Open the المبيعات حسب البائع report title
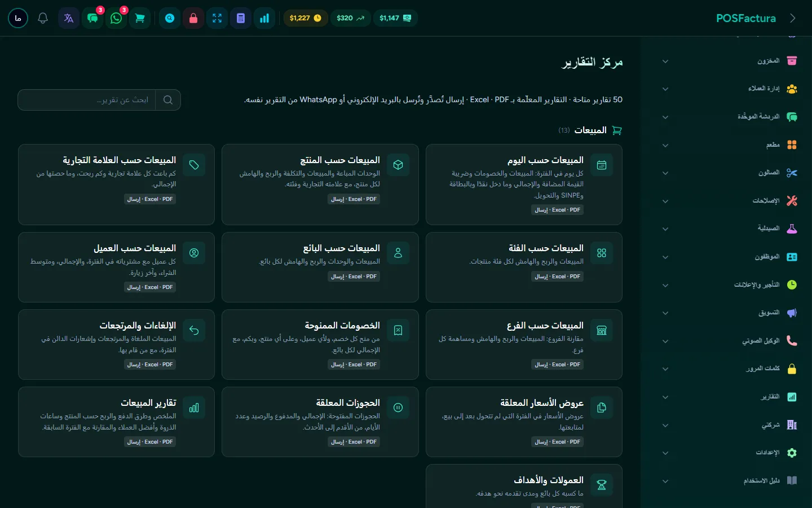 pyautogui.click(x=341, y=248)
